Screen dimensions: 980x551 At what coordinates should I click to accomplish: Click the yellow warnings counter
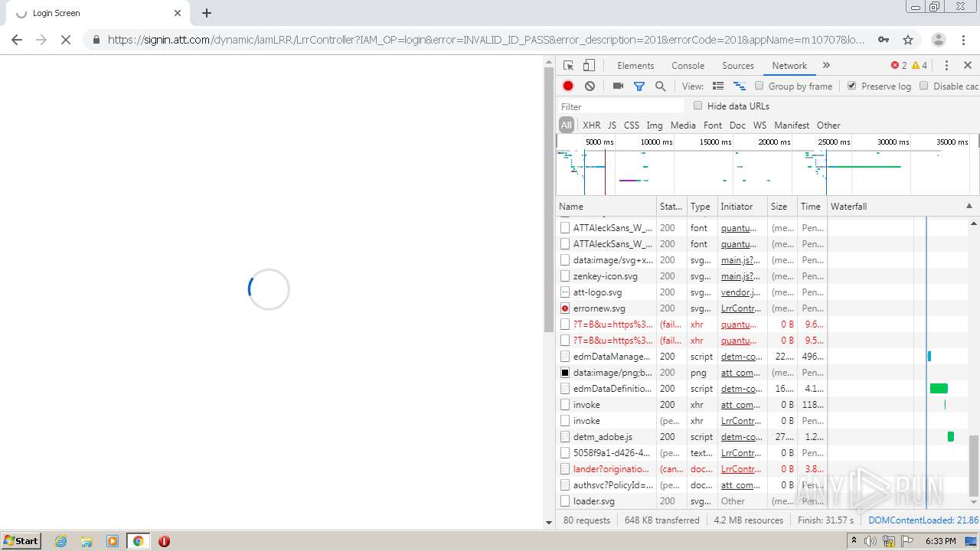click(920, 66)
